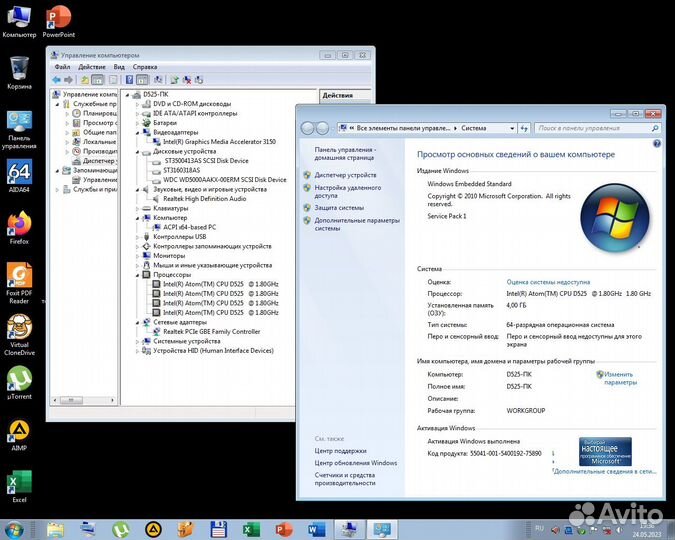Viewport: 675px width, 540px height.
Task: Open Панель управления desktop icon
Action: click(19, 129)
